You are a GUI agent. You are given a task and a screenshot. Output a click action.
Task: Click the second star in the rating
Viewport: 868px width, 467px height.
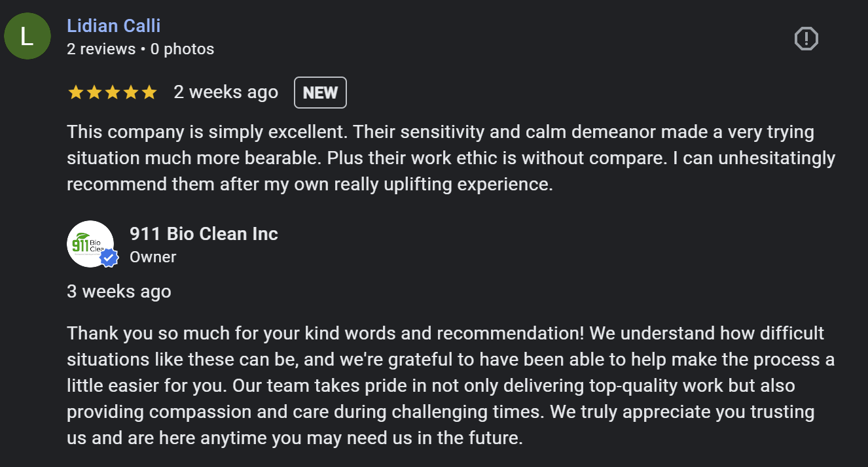[x=93, y=92]
